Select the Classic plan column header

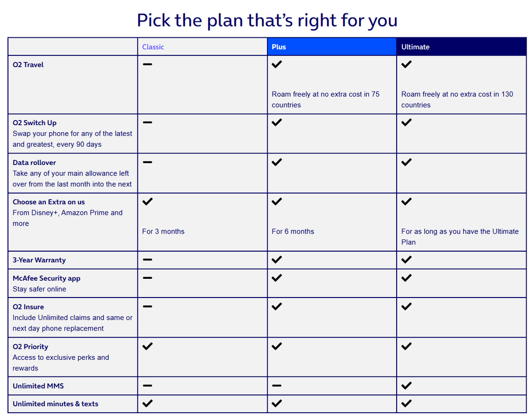coord(153,47)
